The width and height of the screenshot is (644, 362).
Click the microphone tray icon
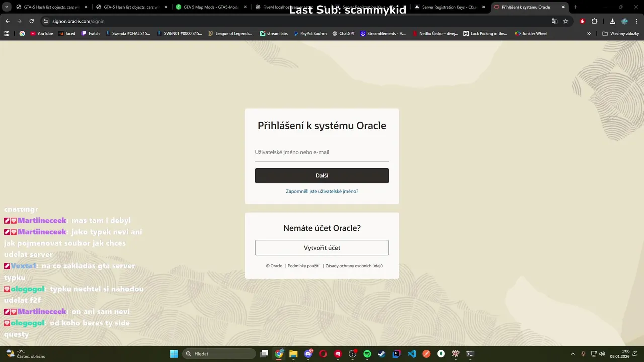[583, 354]
